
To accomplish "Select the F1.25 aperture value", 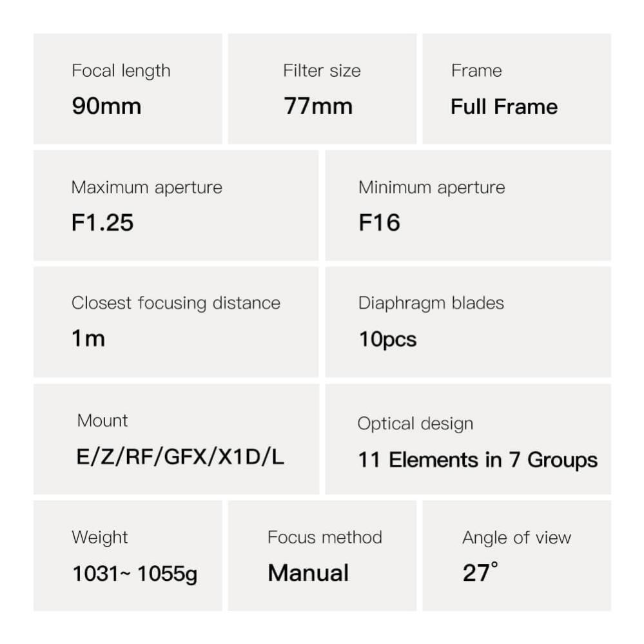I will point(102,223).
